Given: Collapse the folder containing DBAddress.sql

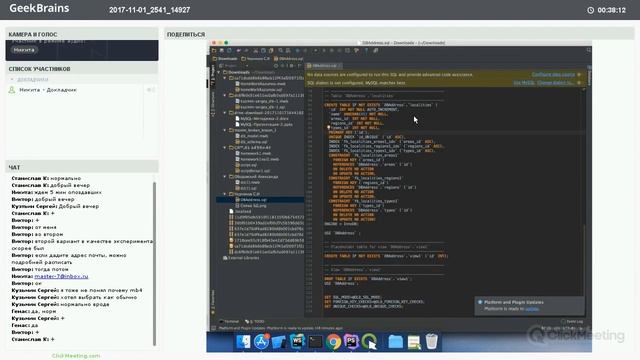Looking at the screenshot, I should pyautogui.click(x=225, y=194).
